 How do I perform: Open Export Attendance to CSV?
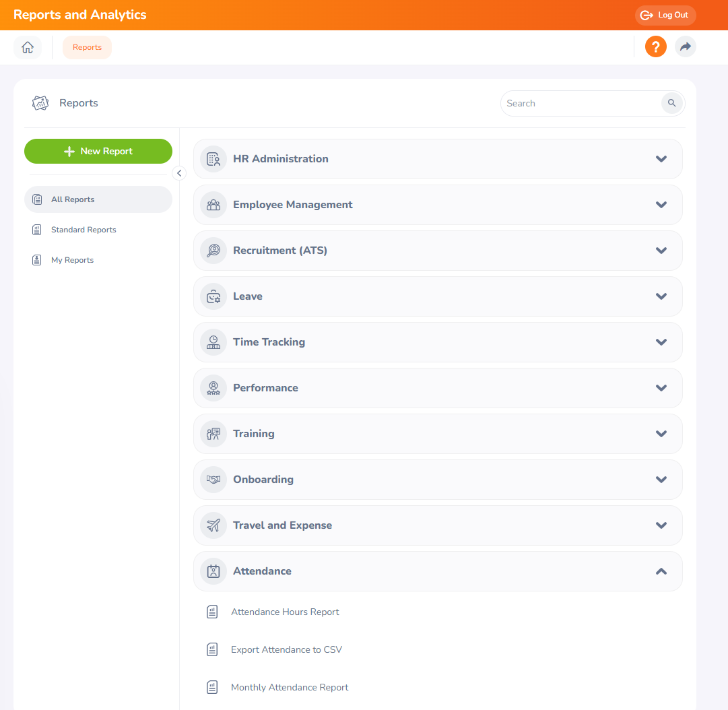point(286,649)
